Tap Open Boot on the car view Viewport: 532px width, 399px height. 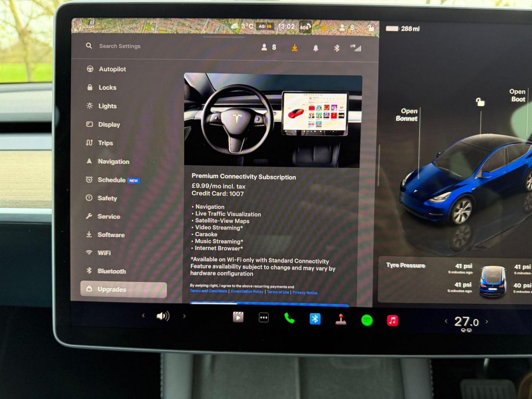click(517, 95)
